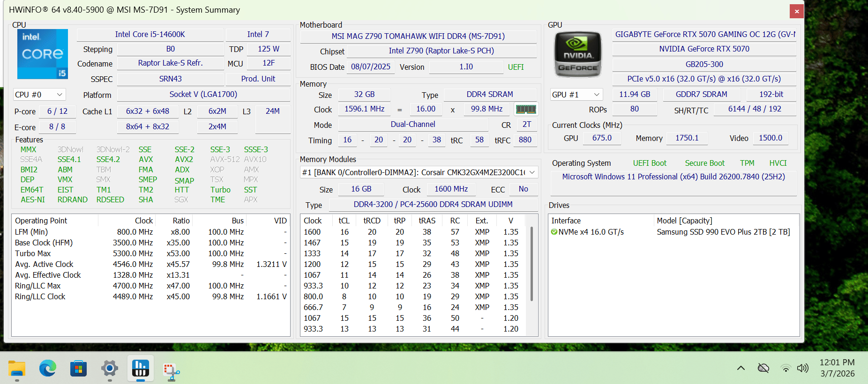The image size is (868, 384).
Task: Click the MSI MAG Z790 TOMAHAWK motherboard name
Action: (x=418, y=37)
